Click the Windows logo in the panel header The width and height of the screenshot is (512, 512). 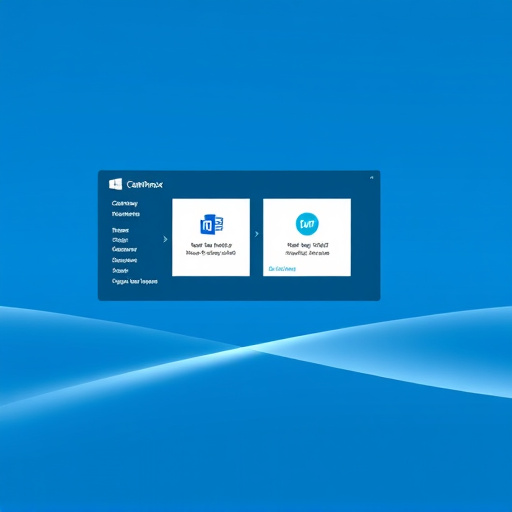click(x=115, y=184)
